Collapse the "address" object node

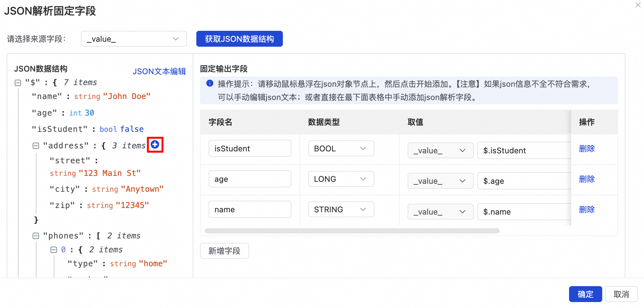pos(36,146)
